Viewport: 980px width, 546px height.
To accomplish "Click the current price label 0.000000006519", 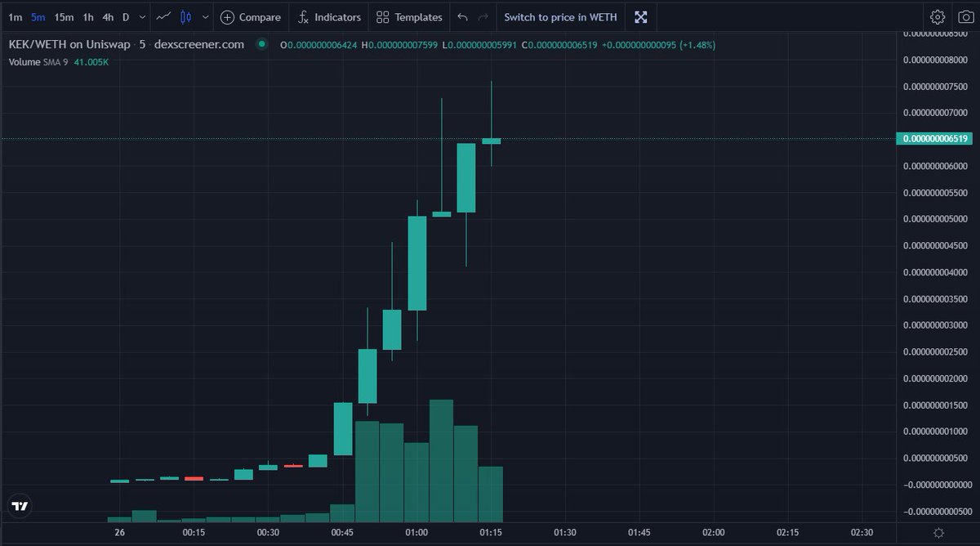I will (936, 139).
